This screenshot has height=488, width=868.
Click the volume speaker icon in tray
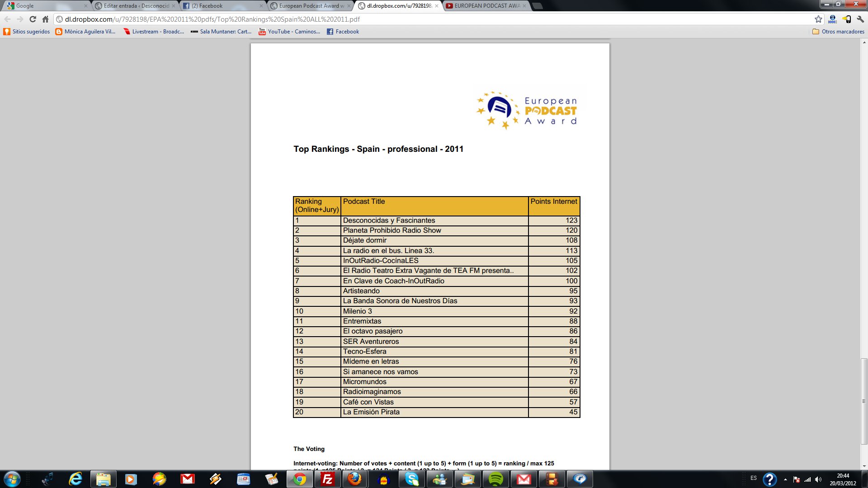[818, 479]
